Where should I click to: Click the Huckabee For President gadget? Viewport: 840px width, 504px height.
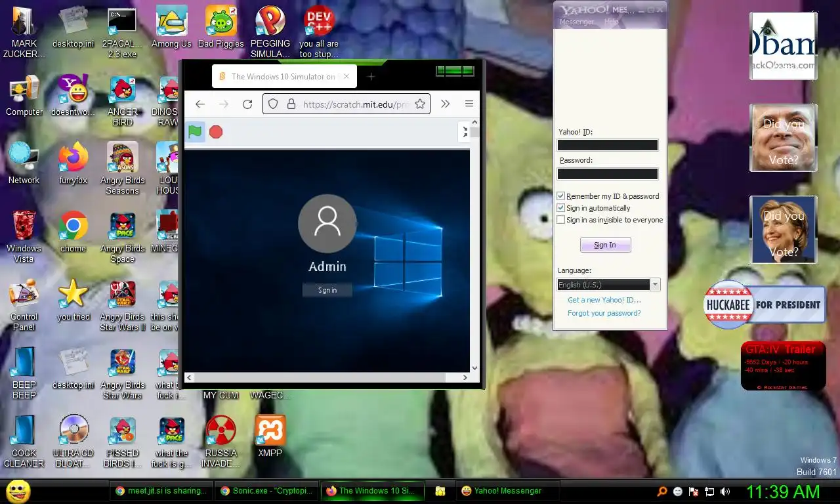coord(764,304)
